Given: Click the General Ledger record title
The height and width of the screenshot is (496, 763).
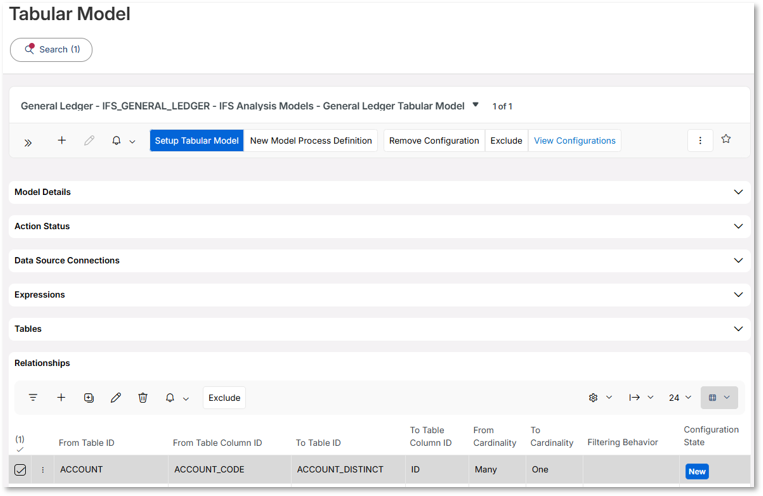Looking at the screenshot, I should (x=242, y=106).
